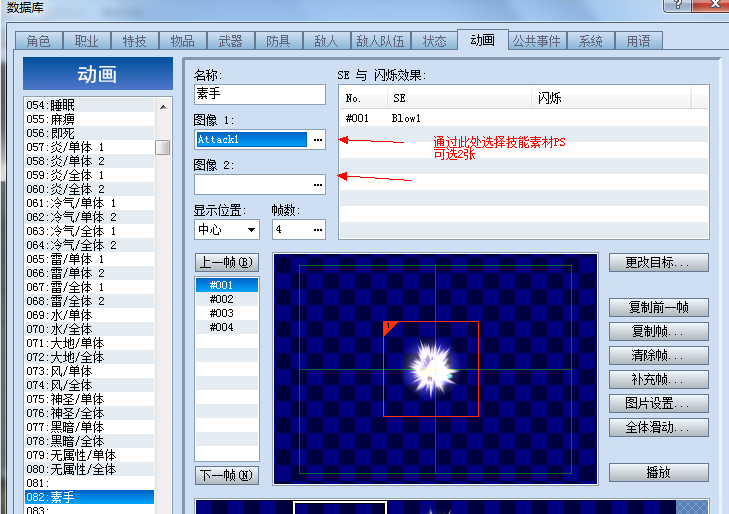Click the 更改目标... button
This screenshot has width=729, height=514.
click(x=659, y=263)
